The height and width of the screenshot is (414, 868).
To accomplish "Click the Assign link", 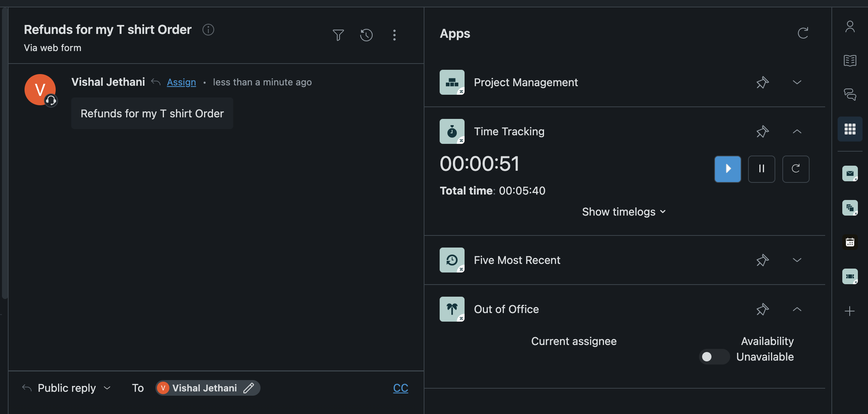I will (181, 82).
